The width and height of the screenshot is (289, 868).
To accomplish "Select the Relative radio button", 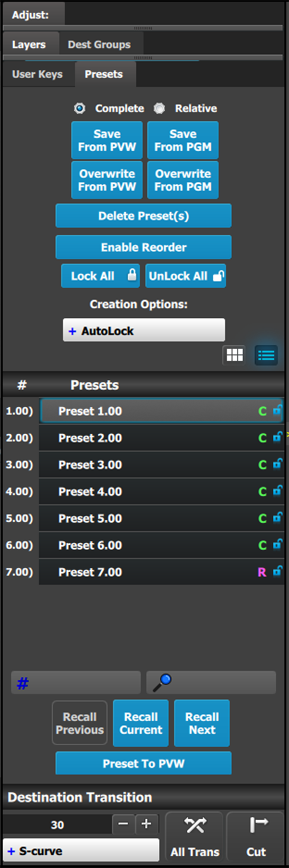I will (159, 109).
